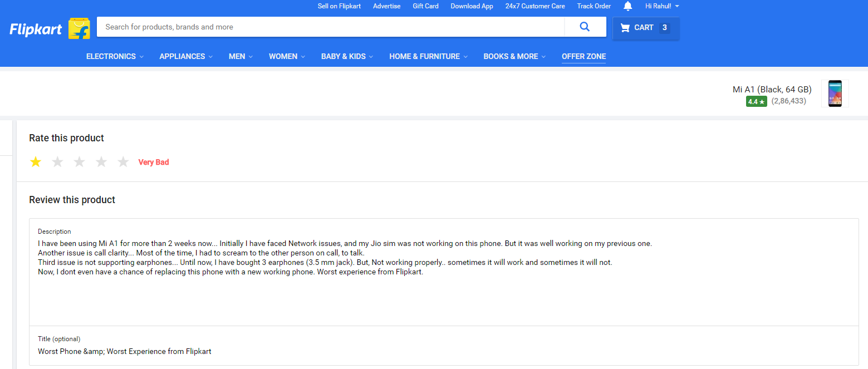Image resolution: width=868 pixels, height=369 pixels.
Task: Click the Review this product heading
Action: [72, 200]
